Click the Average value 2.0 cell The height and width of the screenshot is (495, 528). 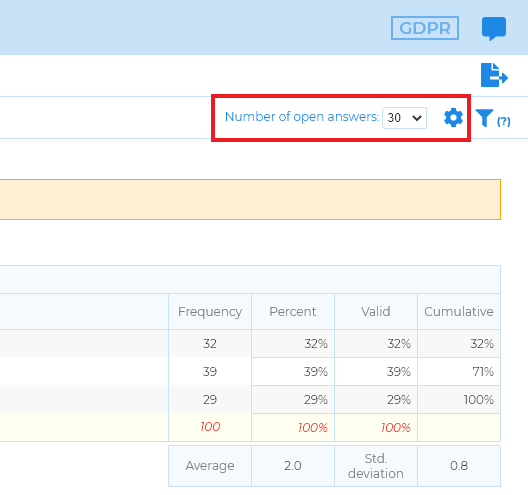(x=293, y=466)
